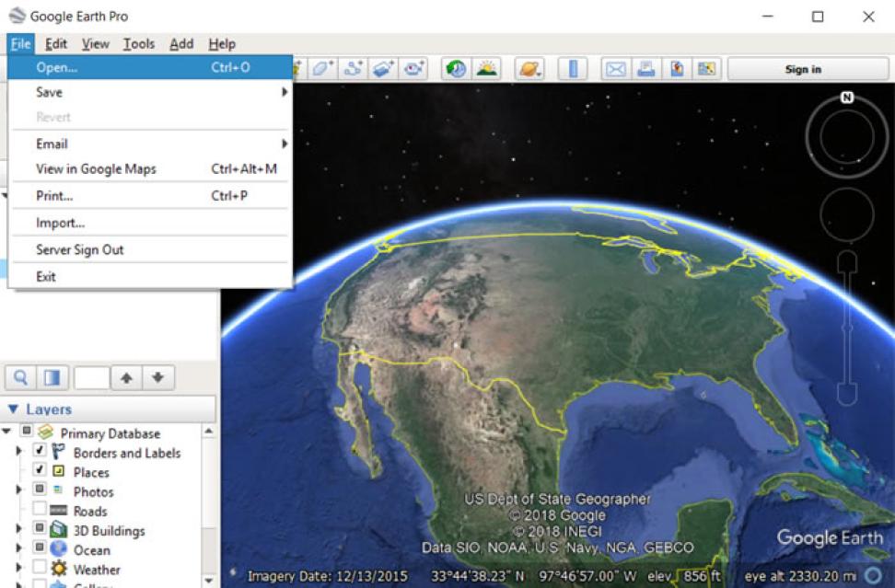This screenshot has height=588, width=895.
Task: Click the Primary Database layers icon
Action: point(46,432)
